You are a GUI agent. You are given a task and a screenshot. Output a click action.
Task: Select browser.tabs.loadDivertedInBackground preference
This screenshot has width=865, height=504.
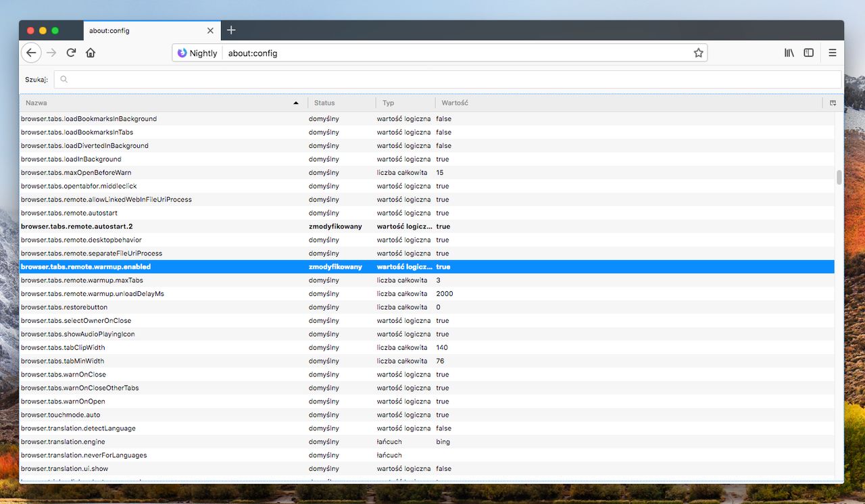(427, 146)
